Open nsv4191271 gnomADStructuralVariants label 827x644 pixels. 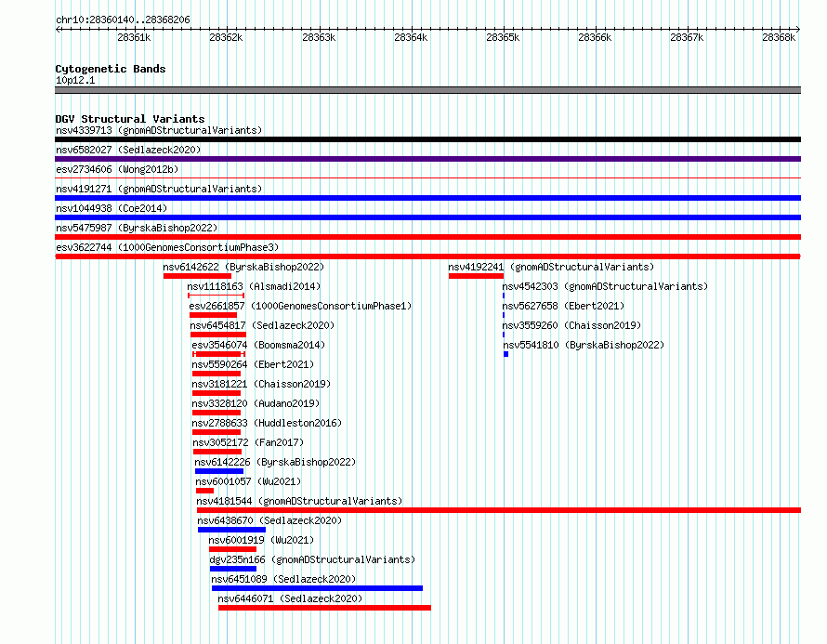(159, 189)
